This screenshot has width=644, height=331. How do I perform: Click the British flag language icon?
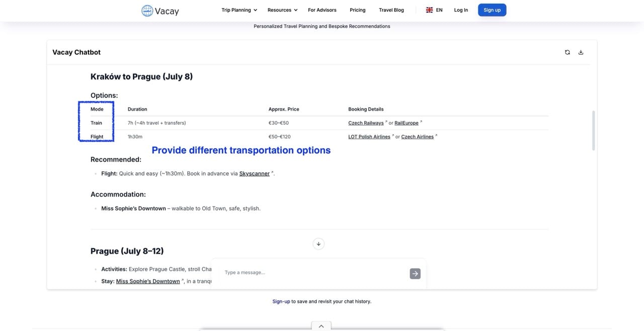429,10
